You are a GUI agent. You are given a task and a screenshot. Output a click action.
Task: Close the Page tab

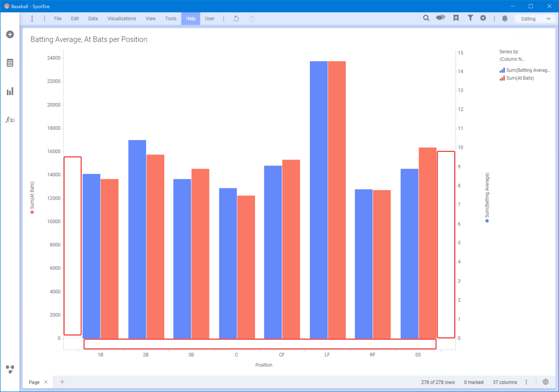pyautogui.click(x=46, y=382)
